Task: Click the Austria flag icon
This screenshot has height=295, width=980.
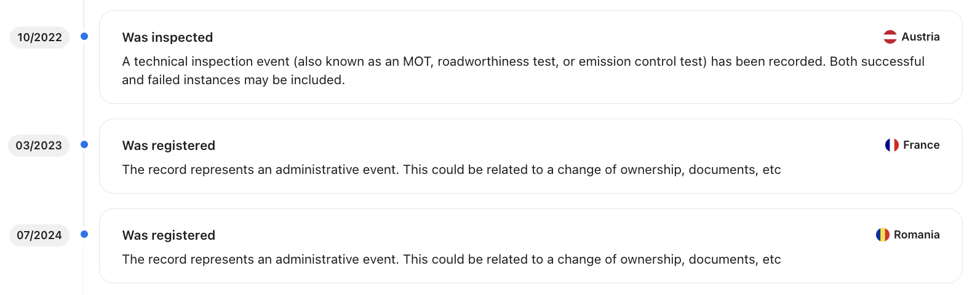Action: tap(890, 37)
